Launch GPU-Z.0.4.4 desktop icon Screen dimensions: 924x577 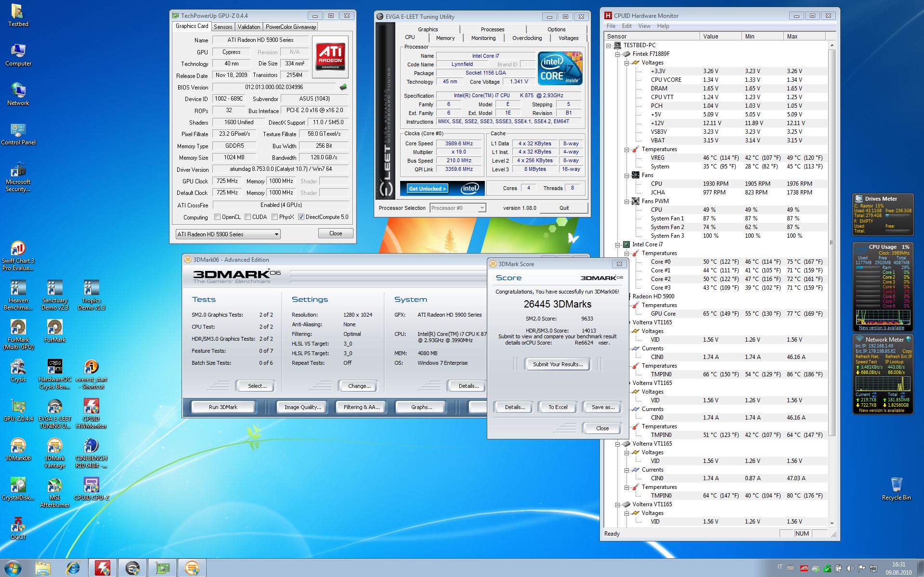[18, 410]
